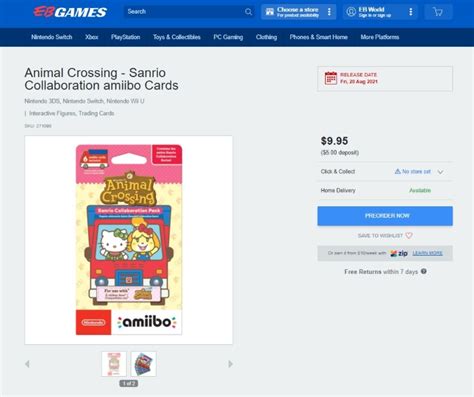Open EB World account options menu

coord(411,12)
